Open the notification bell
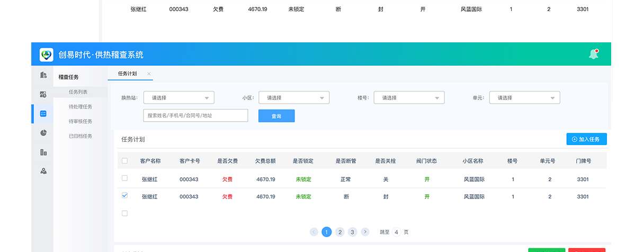The height and width of the screenshot is (252, 644). [593, 54]
